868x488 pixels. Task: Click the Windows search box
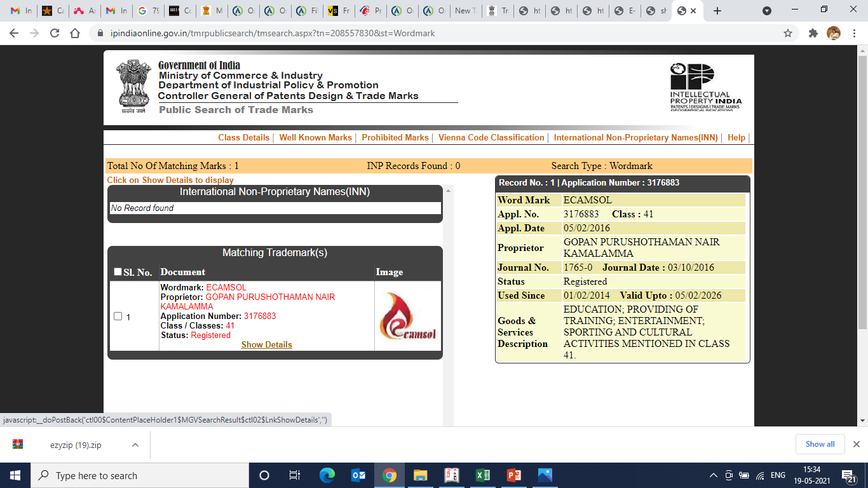140,475
